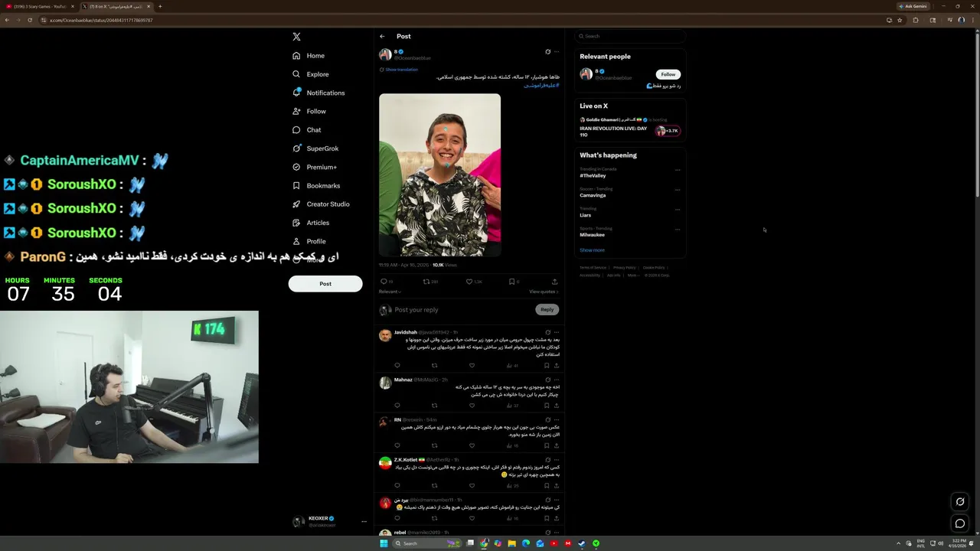
Task: Open a new browser tab
Action: [x=160, y=6]
